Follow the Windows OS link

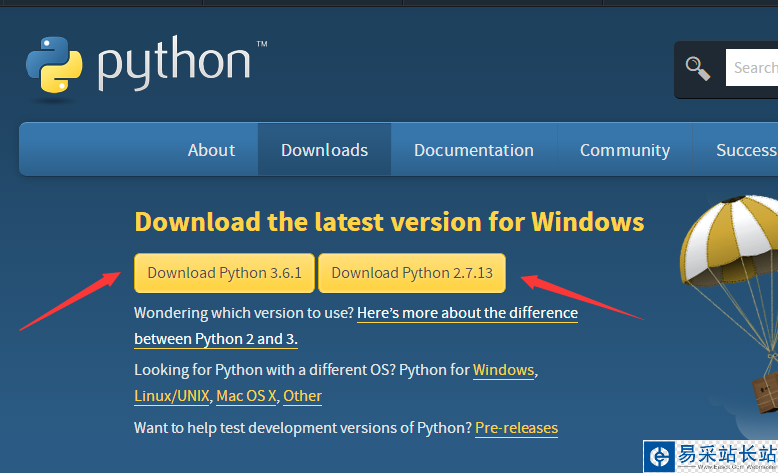(503, 370)
